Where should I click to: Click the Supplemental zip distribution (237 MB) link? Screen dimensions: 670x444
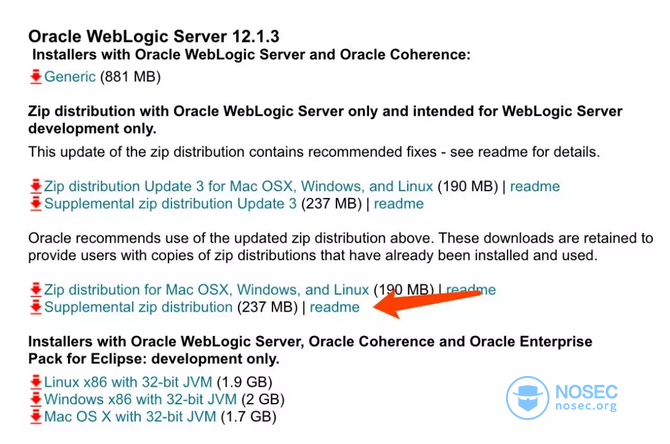point(138,307)
